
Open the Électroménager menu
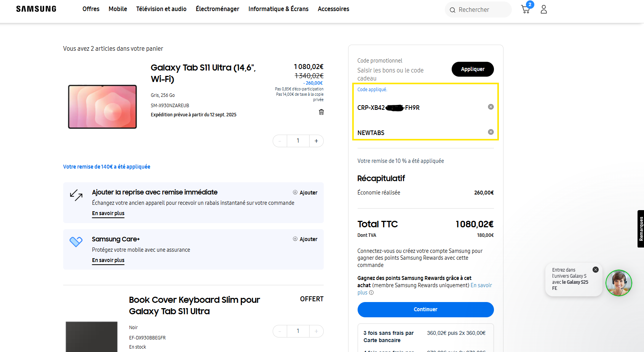pos(217,9)
